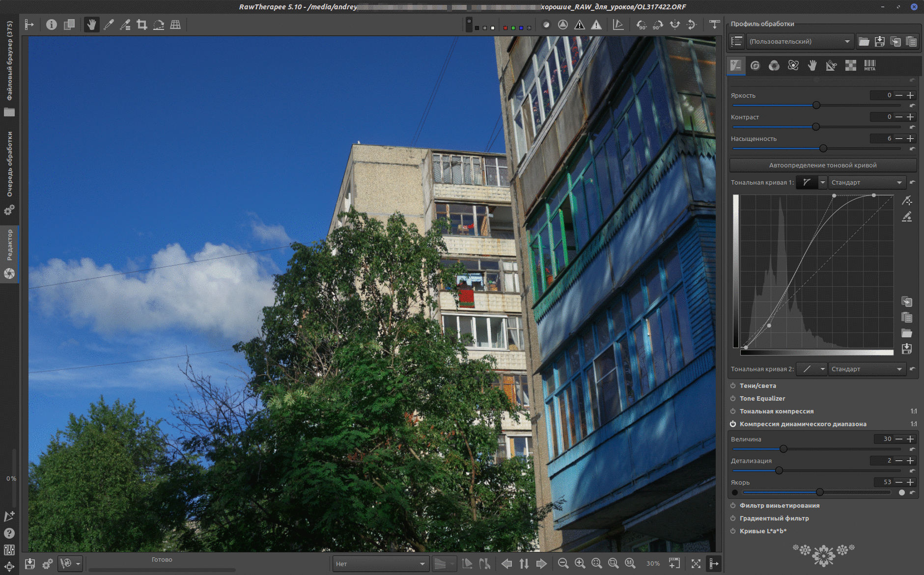Enable Фильтр виньетирования module
The height and width of the screenshot is (575, 924).
click(x=733, y=506)
